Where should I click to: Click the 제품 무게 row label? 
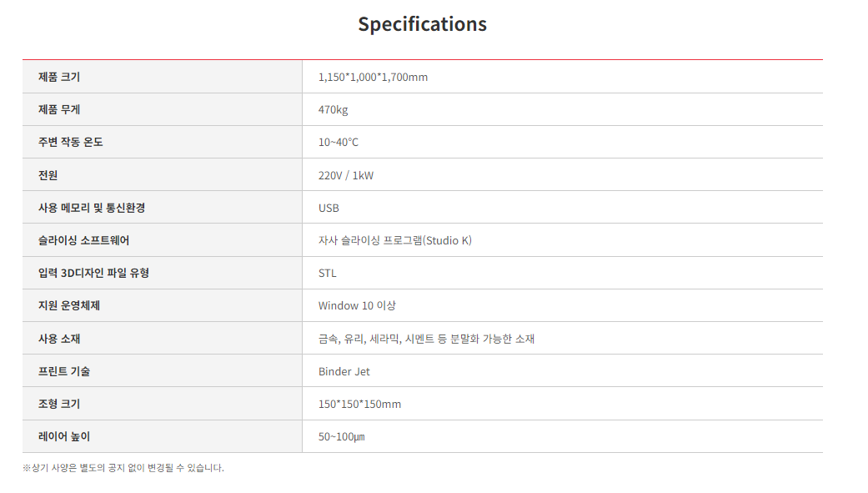coord(59,109)
